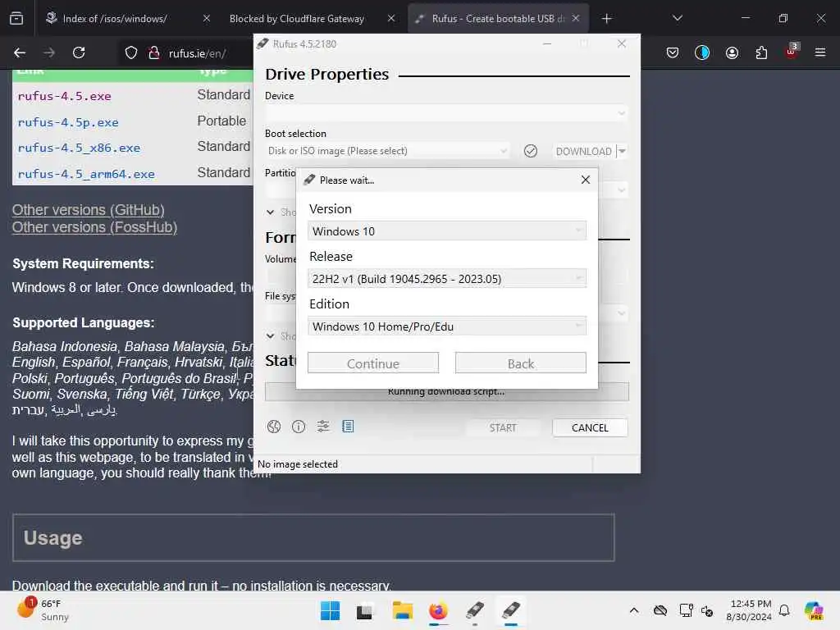Screen dimensions: 840x630
Task: Open Other versions (FossHub) link
Action: coord(94,227)
